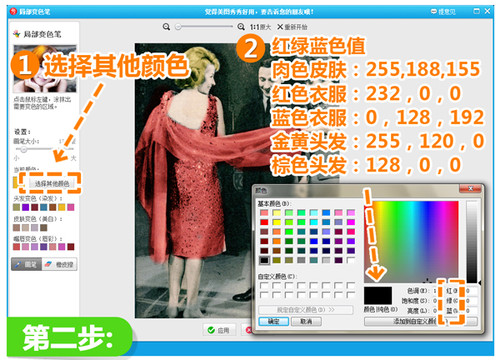This screenshot has width=500, height=360.
Task: Click the 应用 apply button
Action: pyautogui.click(x=219, y=330)
